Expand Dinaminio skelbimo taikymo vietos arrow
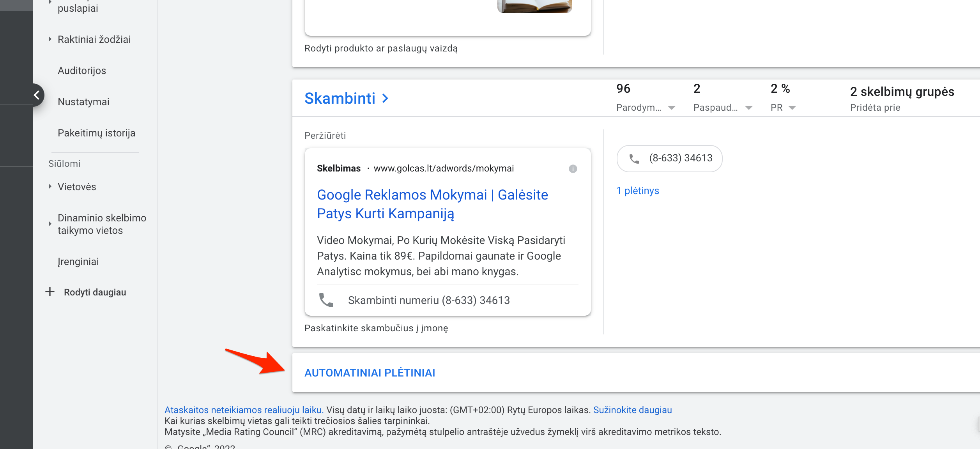This screenshot has width=980, height=449. pyautogui.click(x=50, y=224)
